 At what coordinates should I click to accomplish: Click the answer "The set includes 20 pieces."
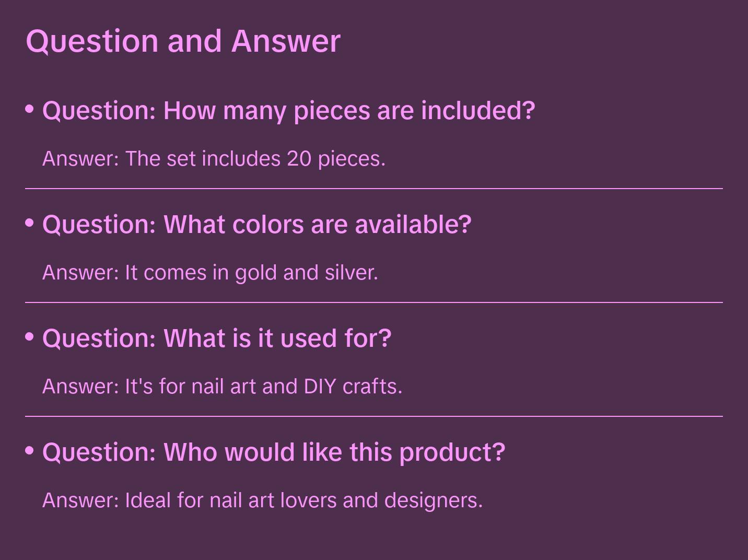click(214, 159)
